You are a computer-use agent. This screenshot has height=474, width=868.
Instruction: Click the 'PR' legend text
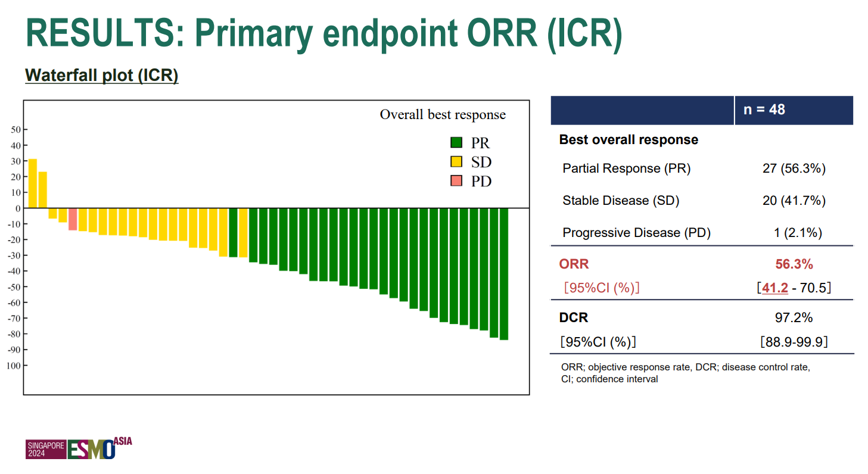coord(480,143)
